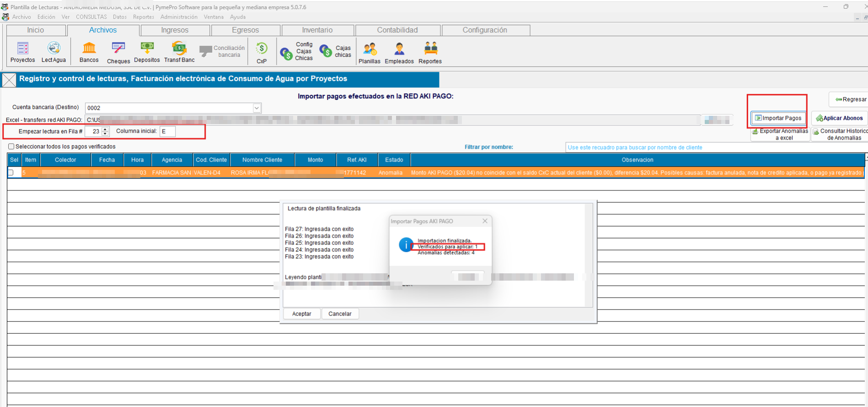The height and width of the screenshot is (407, 868).
Task: Click the Fecha column header
Action: [x=107, y=160]
